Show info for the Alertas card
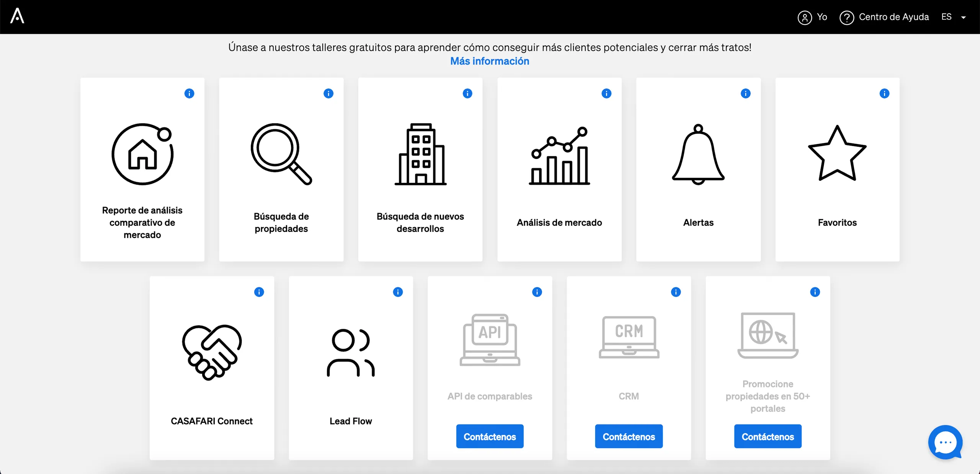This screenshot has width=980, height=474. tap(745, 93)
